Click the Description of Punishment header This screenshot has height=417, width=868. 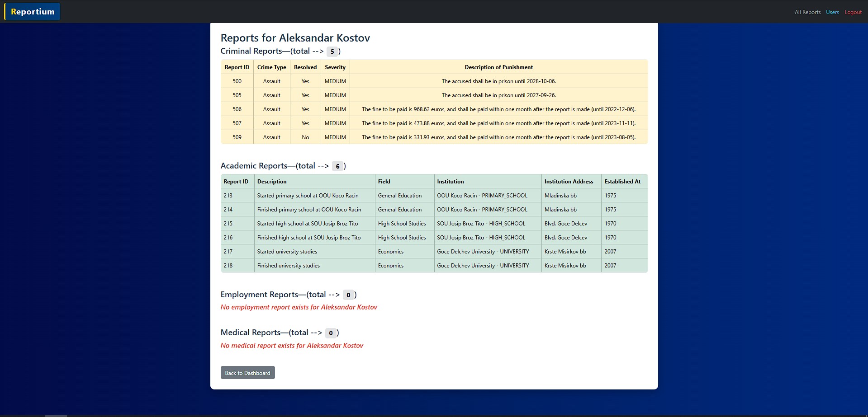click(499, 67)
